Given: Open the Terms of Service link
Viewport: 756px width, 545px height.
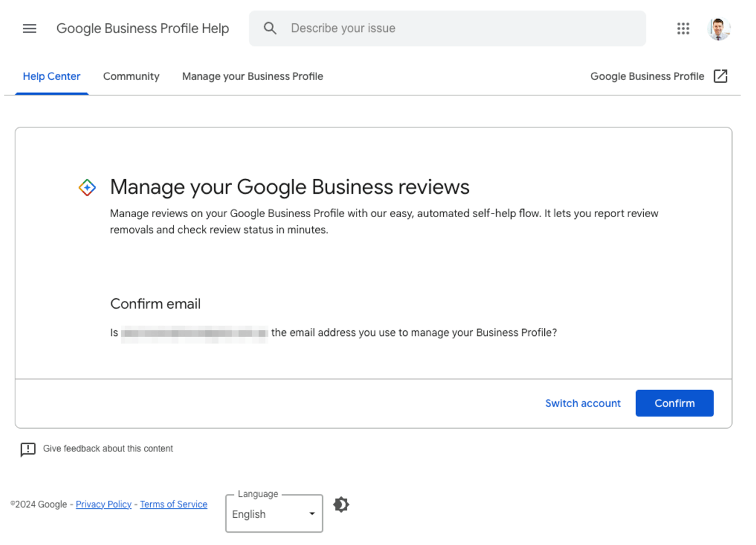Looking at the screenshot, I should [174, 504].
